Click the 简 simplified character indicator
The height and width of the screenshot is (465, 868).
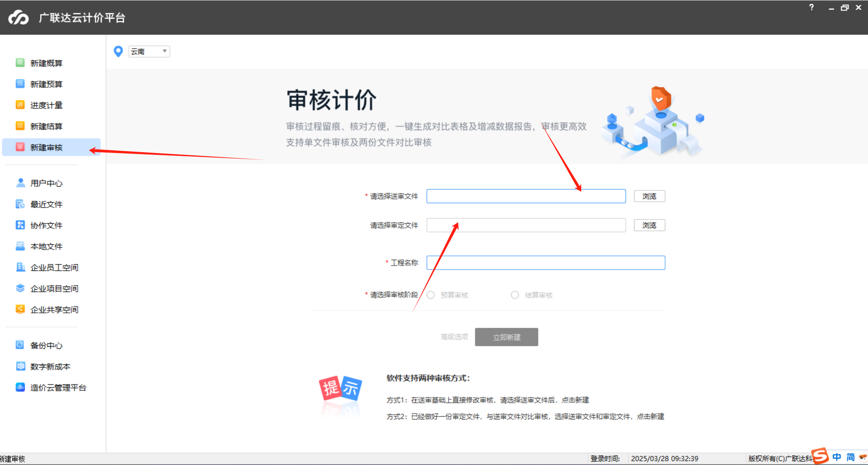pyautogui.click(x=851, y=457)
